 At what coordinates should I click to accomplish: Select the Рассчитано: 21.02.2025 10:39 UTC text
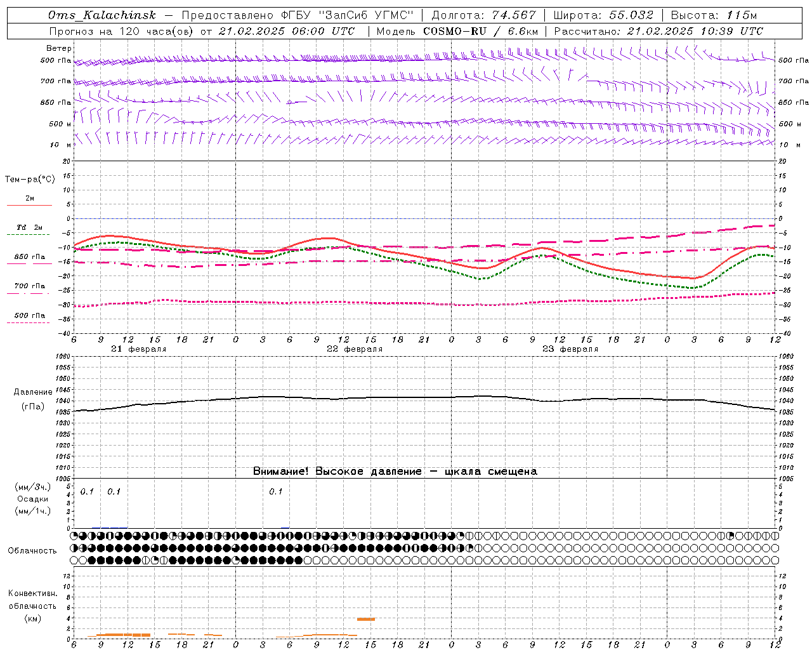click(658, 31)
